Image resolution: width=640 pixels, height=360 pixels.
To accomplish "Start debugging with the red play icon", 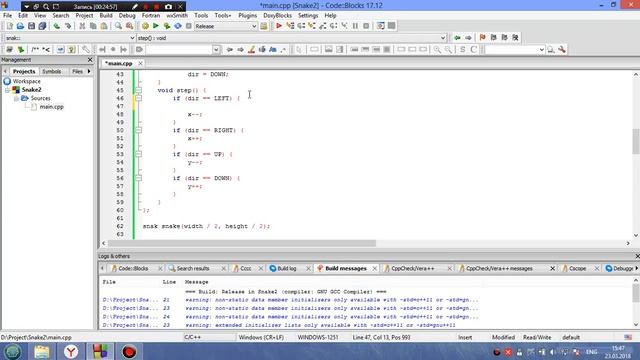I will 279,26.
